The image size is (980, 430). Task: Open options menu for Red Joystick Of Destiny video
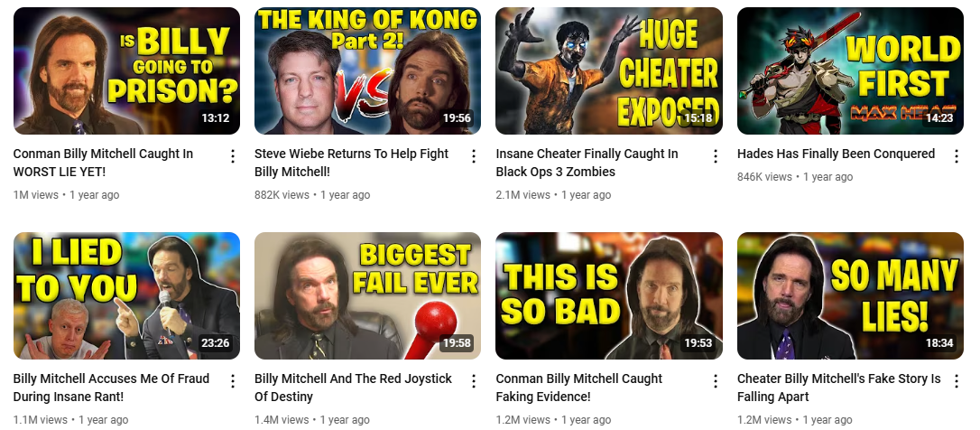click(x=474, y=381)
